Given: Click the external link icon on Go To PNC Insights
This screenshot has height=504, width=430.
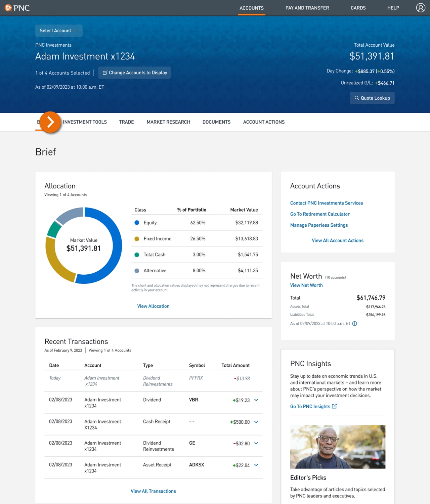Looking at the screenshot, I should [334, 406].
